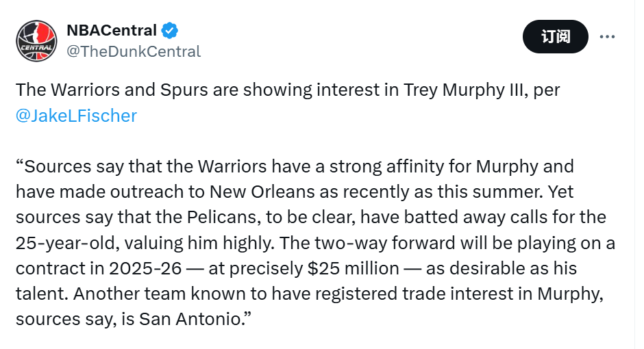
Task: Click the NBACentral display name
Action: (112, 30)
